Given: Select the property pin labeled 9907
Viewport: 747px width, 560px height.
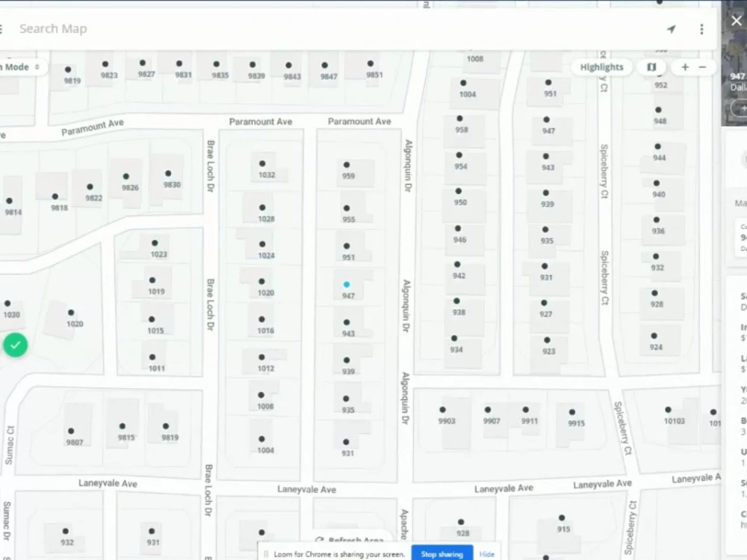Looking at the screenshot, I should pos(488,409).
